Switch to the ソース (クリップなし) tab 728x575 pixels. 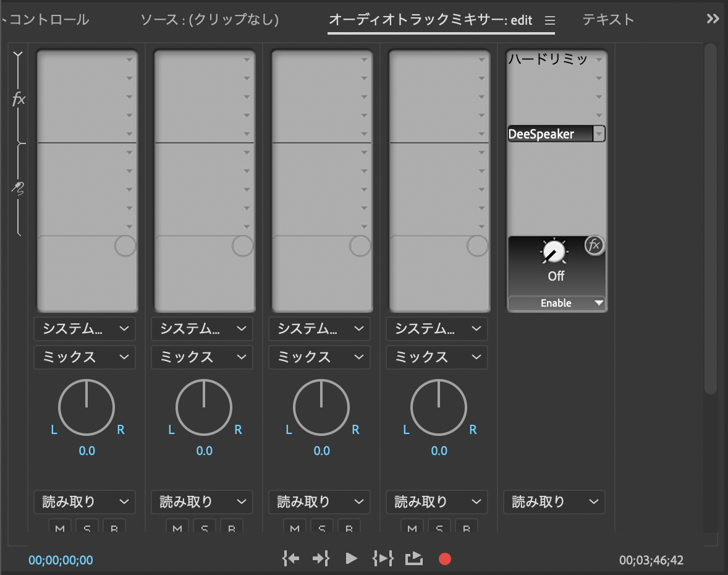tap(210, 20)
